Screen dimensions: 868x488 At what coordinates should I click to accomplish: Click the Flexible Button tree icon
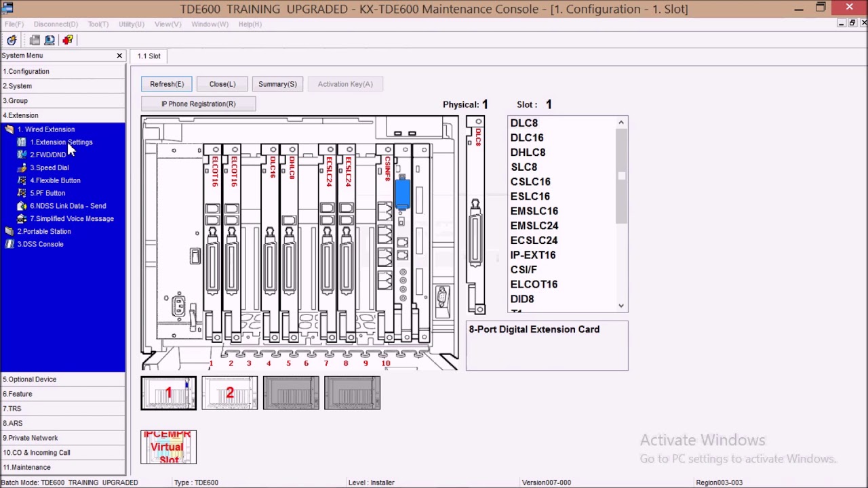pyautogui.click(x=22, y=180)
